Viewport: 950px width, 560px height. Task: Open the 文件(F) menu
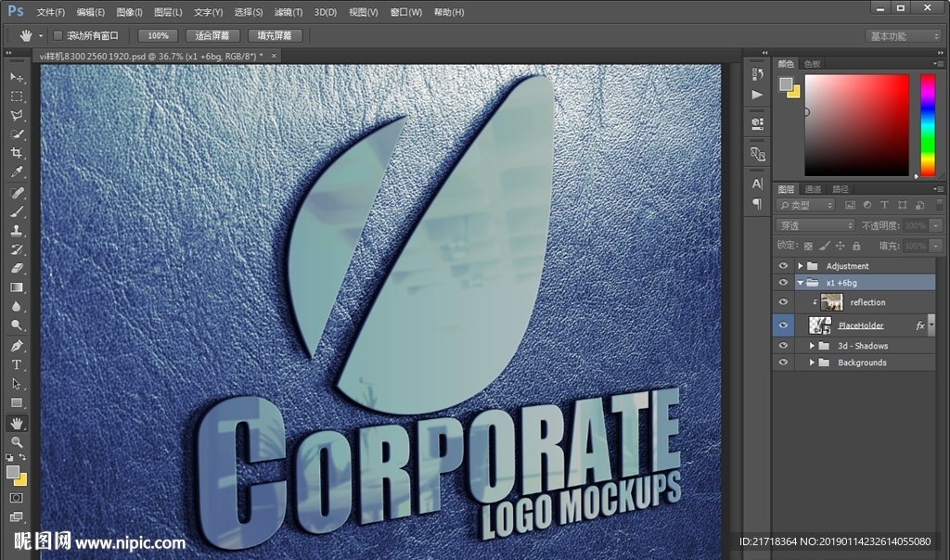(50, 12)
